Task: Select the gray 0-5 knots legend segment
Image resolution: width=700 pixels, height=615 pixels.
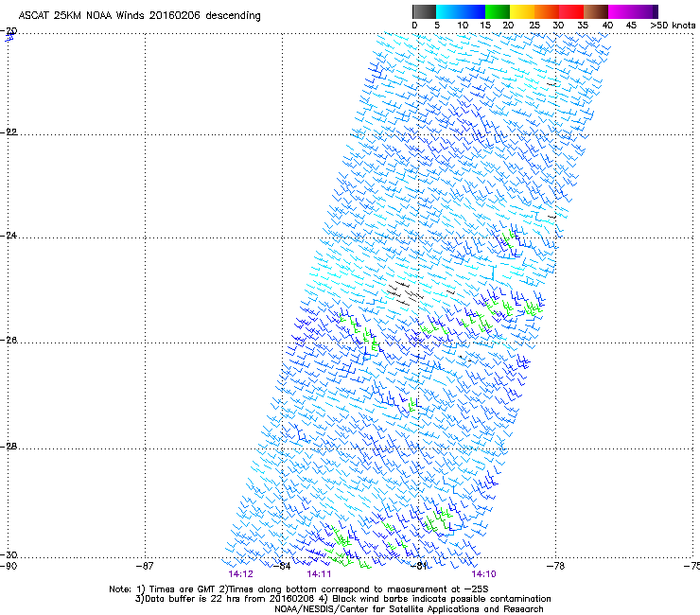Action: coord(424,11)
